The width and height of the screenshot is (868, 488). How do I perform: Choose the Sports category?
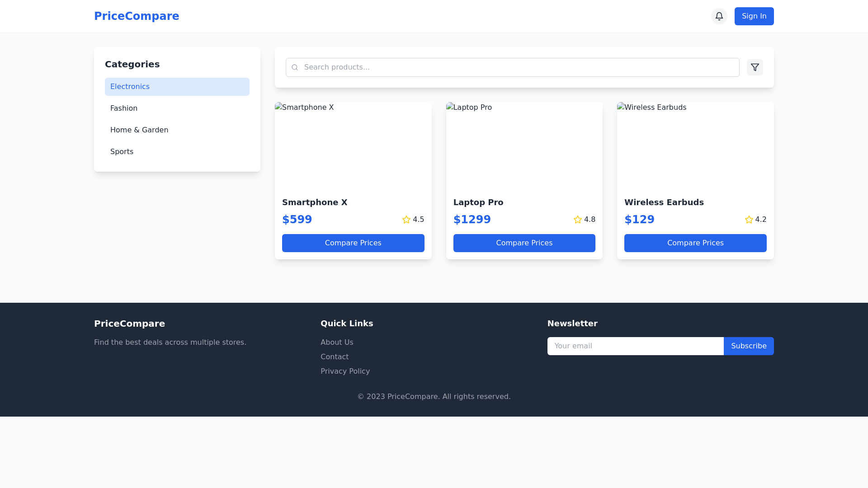click(177, 151)
